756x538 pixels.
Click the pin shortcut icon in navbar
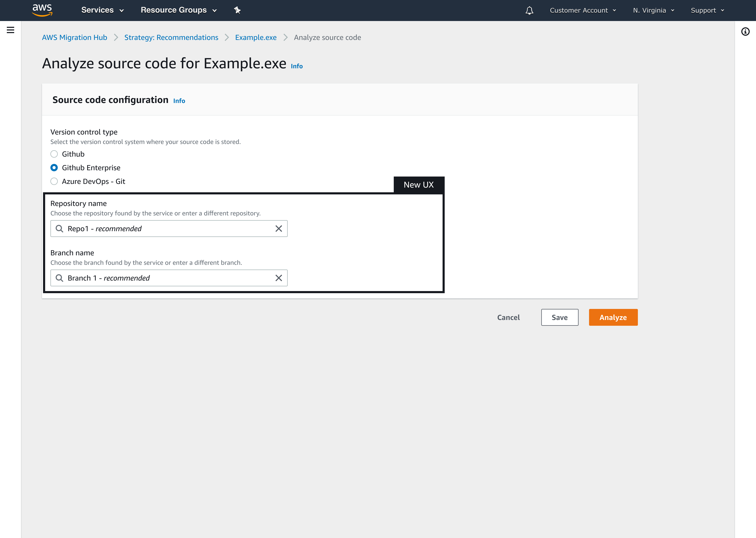[x=237, y=10]
